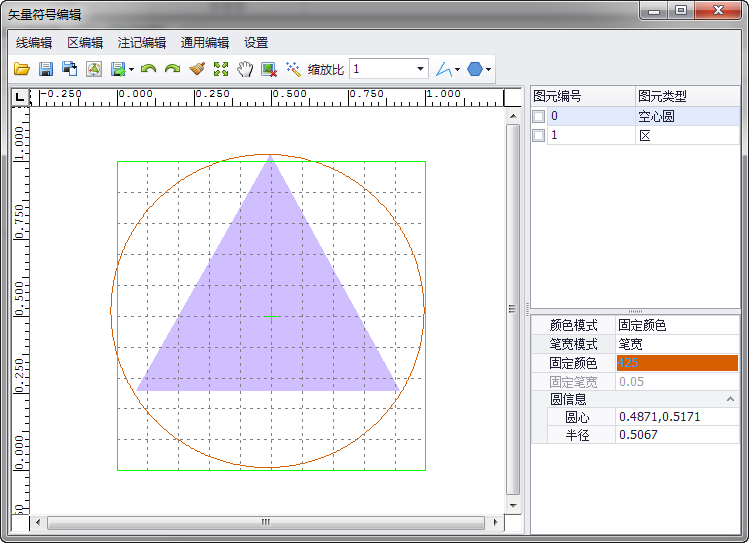Open the 线编辑 menu
The image size is (749, 543).
click(34, 43)
